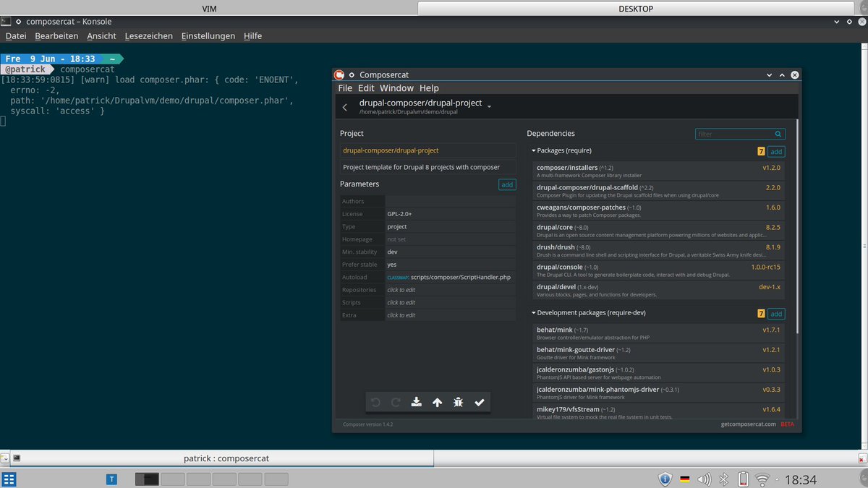Open Composercat's File menu

click(345, 88)
